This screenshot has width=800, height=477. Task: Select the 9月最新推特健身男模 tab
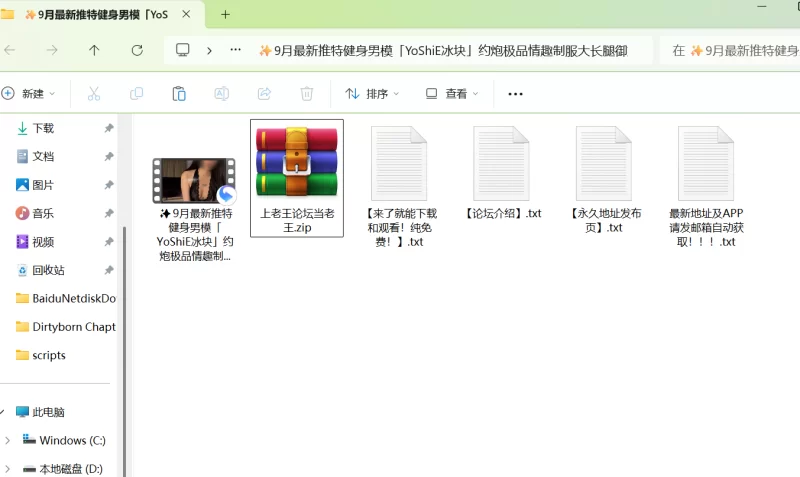tap(97, 14)
